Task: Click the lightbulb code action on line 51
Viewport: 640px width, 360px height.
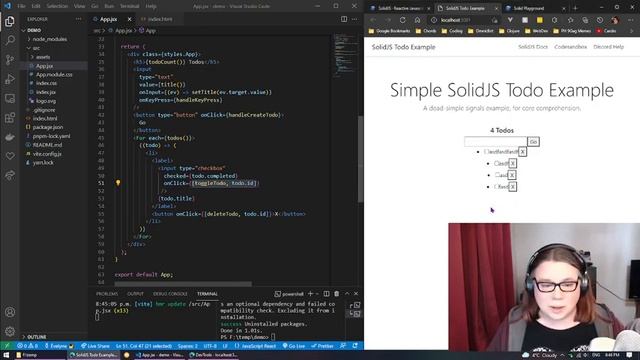Action: coord(118,183)
